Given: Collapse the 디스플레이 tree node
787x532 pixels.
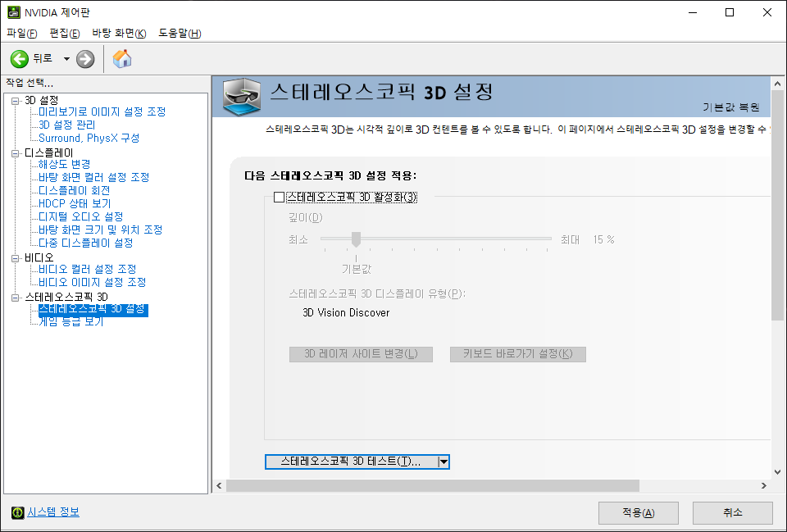Looking at the screenshot, I should [x=16, y=153].
